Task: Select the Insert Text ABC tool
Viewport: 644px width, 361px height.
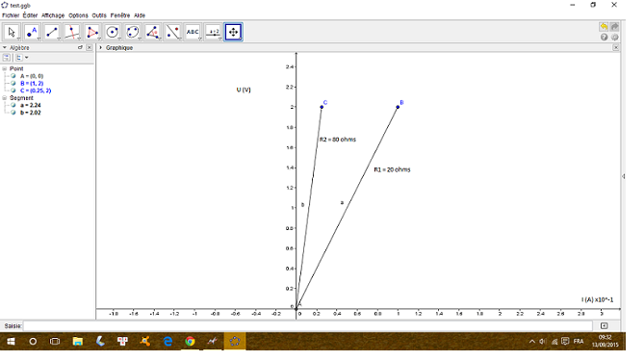Action: (193, 32)
